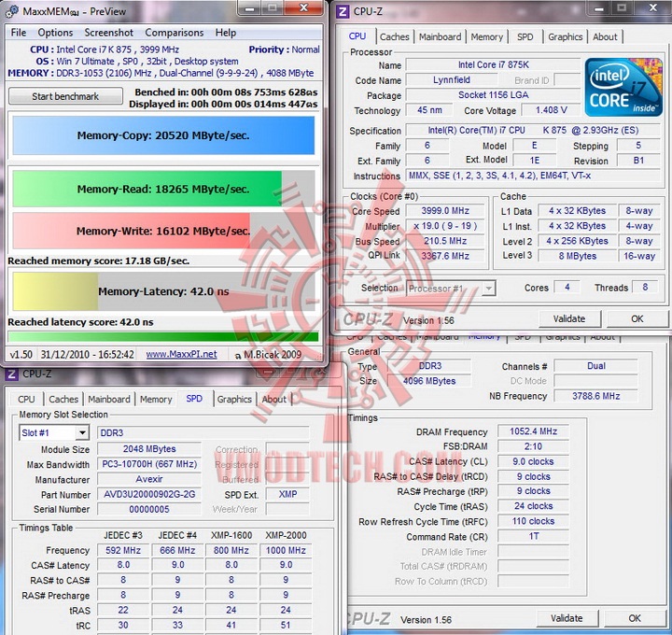Click Validate in the CPU-Z CPU window
The width and height of the screenshot is (672, 635).
pyautogui.click(x=569, y=318)
